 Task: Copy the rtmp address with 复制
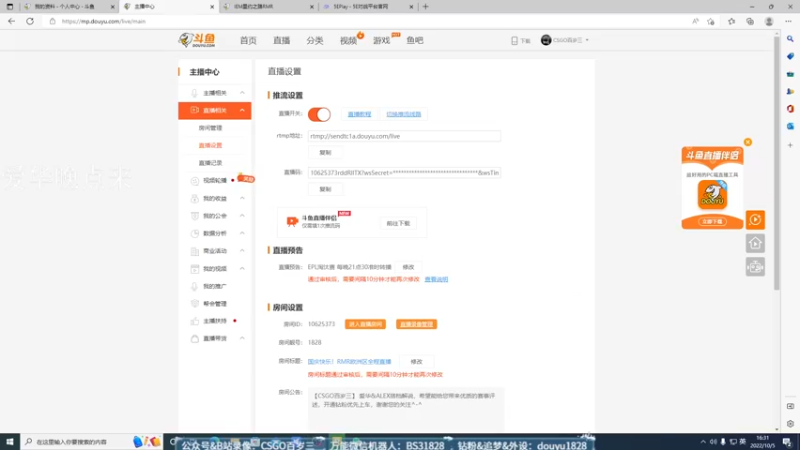(325, 153)
